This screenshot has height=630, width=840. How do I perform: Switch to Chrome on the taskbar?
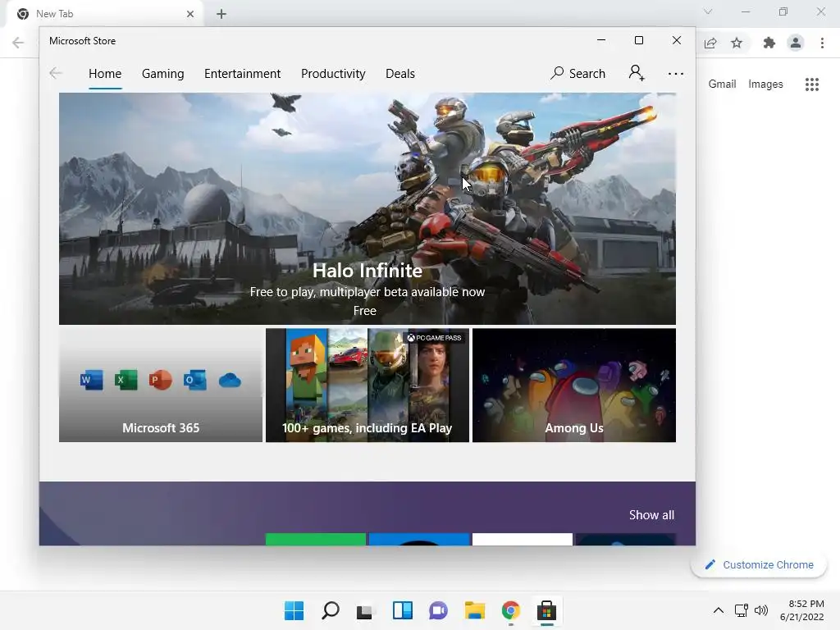click(x=510, y=610)
